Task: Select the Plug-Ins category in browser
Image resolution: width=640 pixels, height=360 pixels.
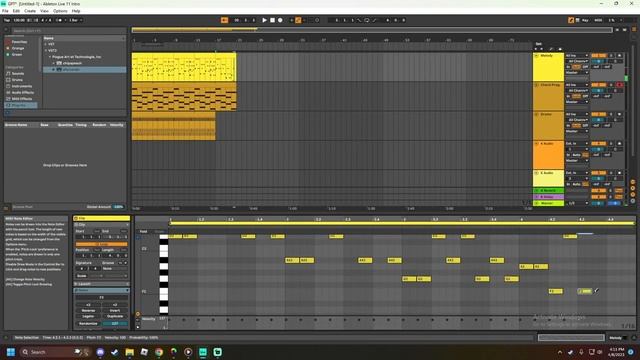Action: [20, 105]
